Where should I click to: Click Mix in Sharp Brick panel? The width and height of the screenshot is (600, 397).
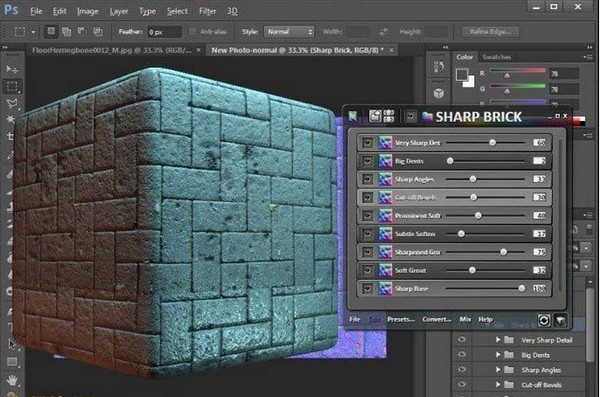pyautogui.click(x=465, y=319)
